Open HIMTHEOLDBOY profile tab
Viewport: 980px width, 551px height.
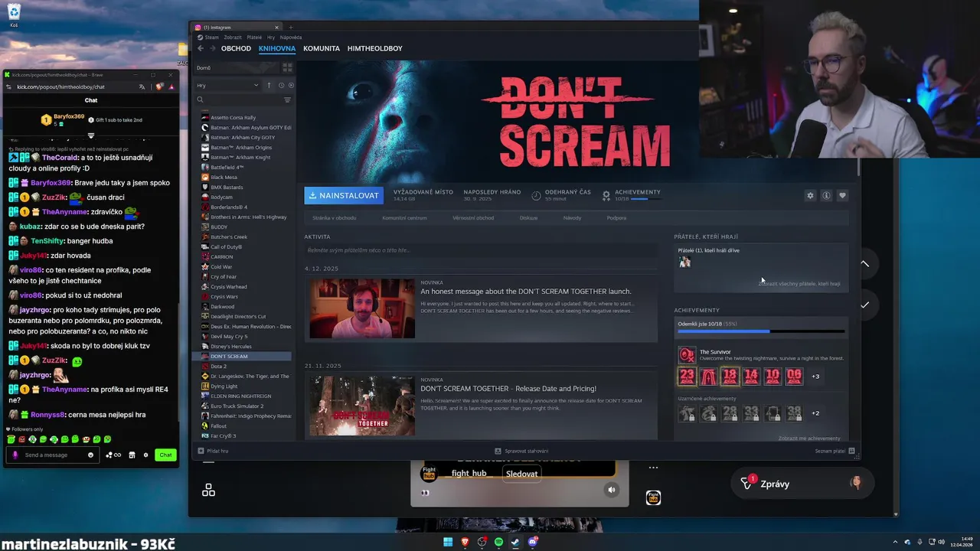tap(374, 48)
